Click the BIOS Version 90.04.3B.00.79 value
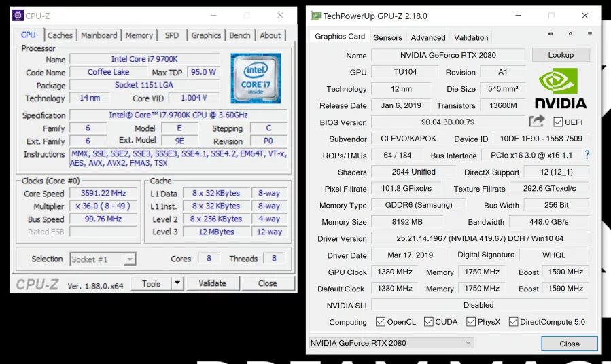 click(x=448, y=122)
